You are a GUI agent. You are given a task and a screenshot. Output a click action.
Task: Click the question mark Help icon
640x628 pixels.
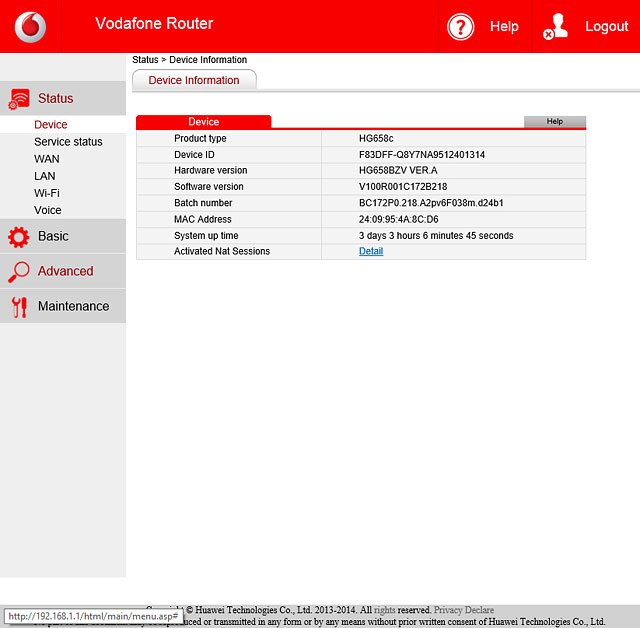[x=460, y=27]
